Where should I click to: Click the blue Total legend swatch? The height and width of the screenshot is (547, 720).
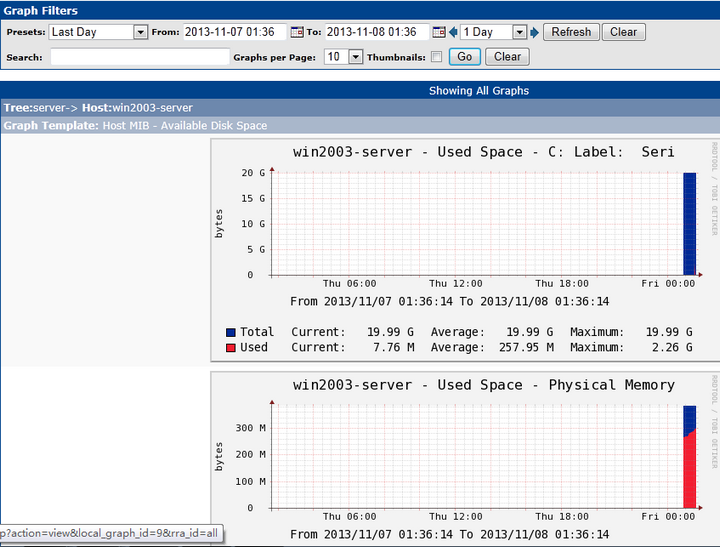point(231,332)
